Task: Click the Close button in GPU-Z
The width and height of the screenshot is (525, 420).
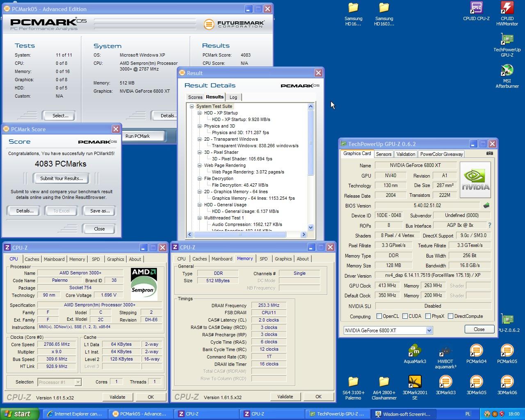Action: tap(479, 329)
